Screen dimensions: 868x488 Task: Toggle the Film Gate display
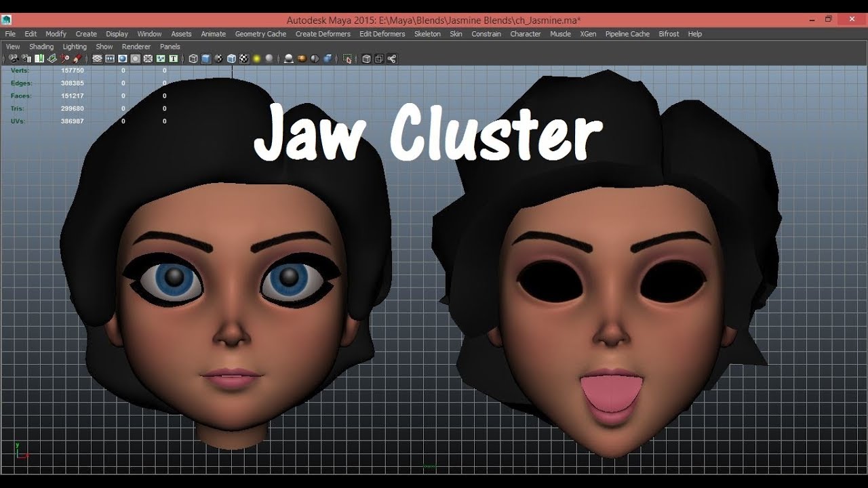click(110, 59)
